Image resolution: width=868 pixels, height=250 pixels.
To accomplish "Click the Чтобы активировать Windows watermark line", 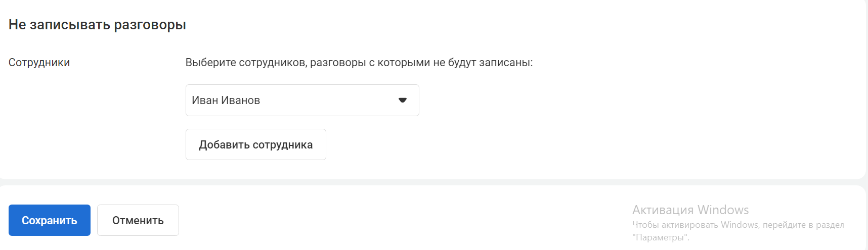I will coord(738,225).
